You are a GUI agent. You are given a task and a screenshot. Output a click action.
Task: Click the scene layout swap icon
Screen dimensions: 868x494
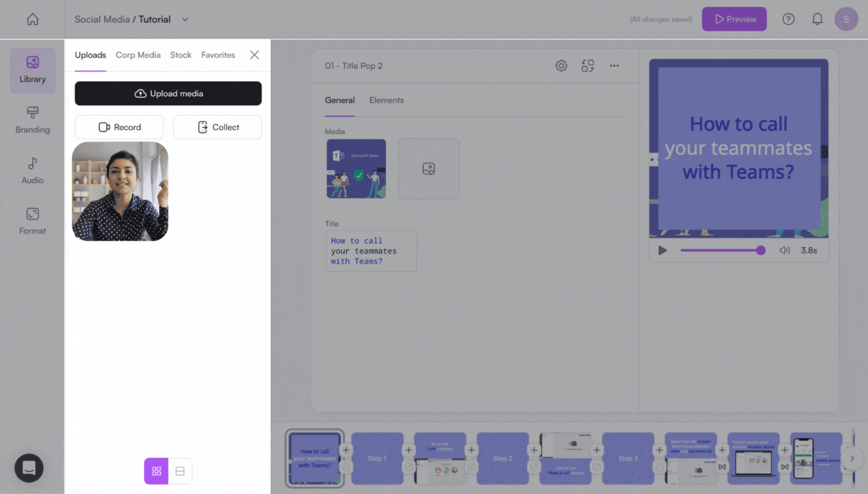[x=588, y=66]
